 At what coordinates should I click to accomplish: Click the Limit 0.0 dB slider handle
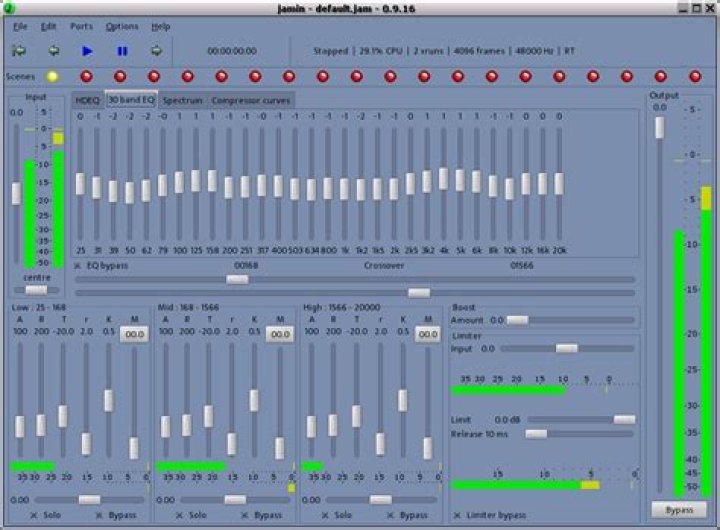click(624, 420)
